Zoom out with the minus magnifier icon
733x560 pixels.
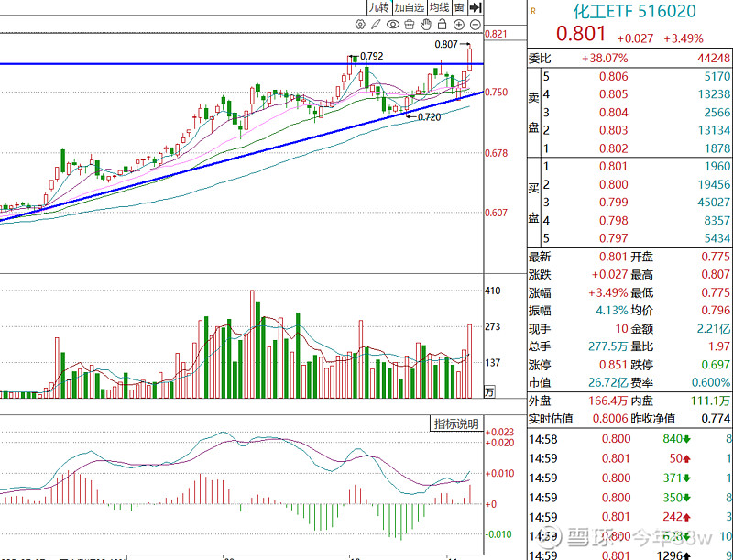click(x=476, y=24)
